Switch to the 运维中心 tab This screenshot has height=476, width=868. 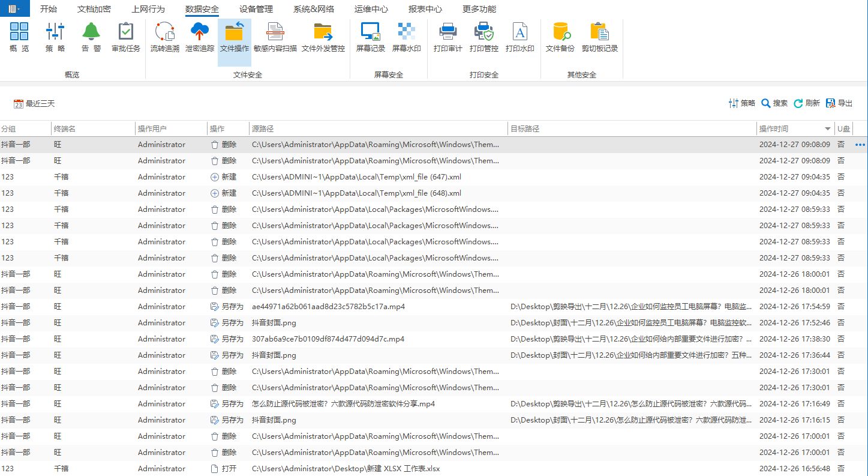point(371,9)
